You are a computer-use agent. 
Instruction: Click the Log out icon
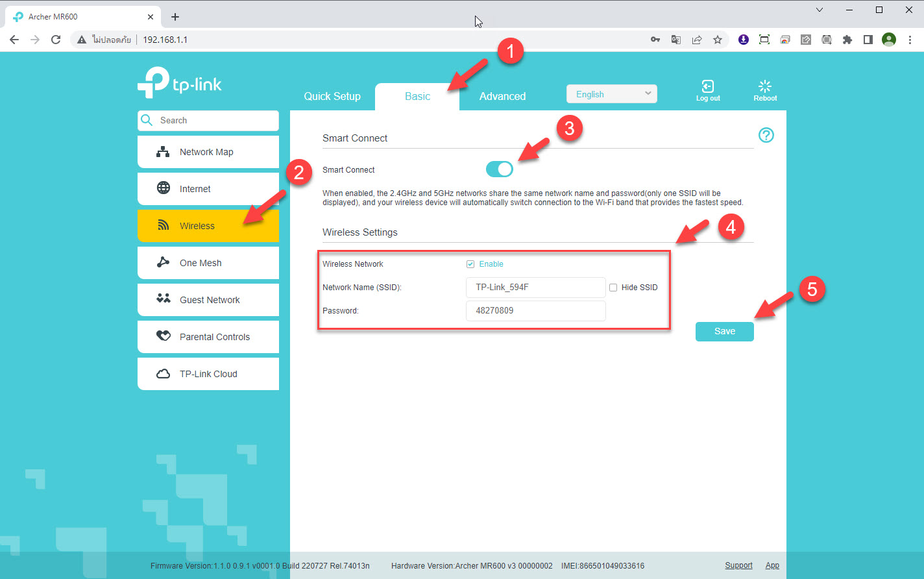pyautogui.click(x=708, y=86)
